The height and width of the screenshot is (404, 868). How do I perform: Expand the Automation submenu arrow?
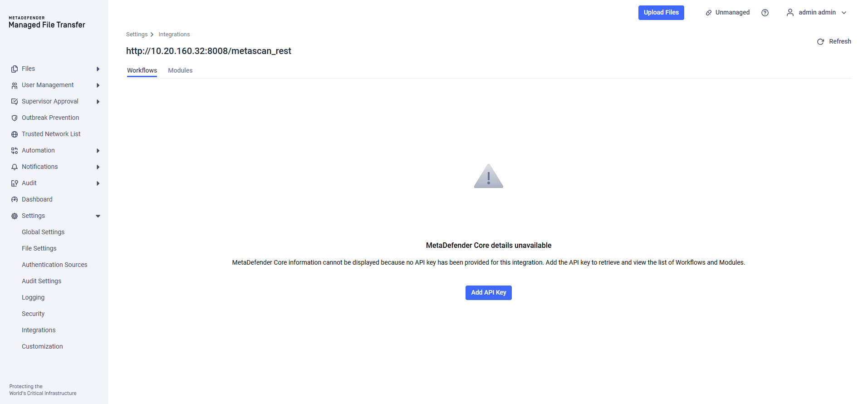(98, 151)
